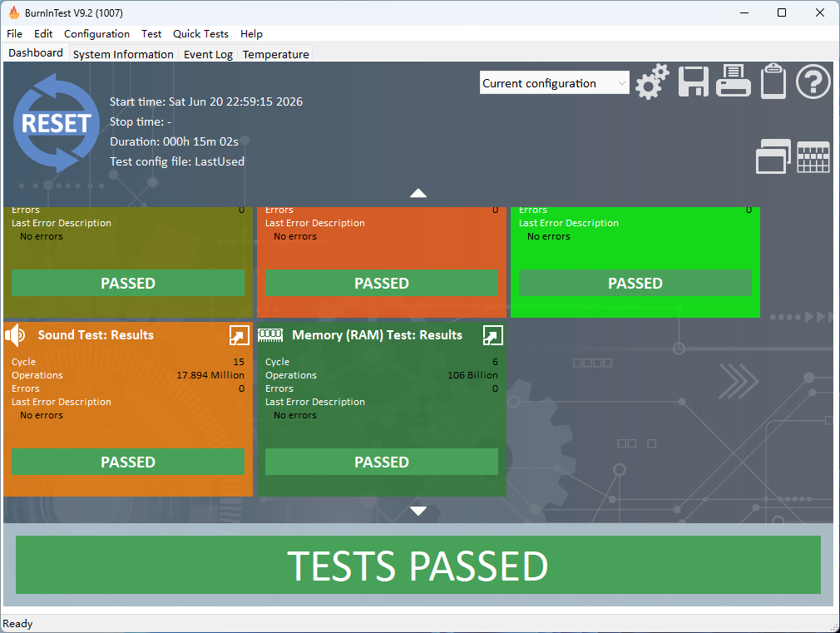This screenshot has width=840, height=633.
Task: Click No errors in bright green tile
Action: click(549, 236)
